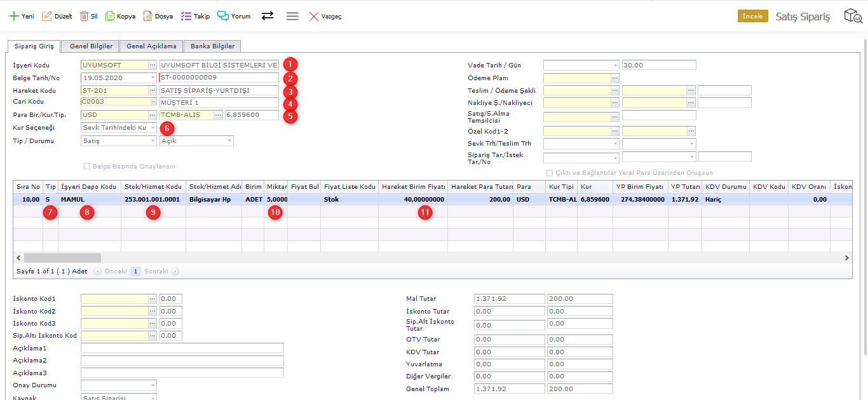The height and width of the screenshot is (400, 868).
Task: Click the grid's horizontal scrollbar thumb
Action: click(62, 258)
